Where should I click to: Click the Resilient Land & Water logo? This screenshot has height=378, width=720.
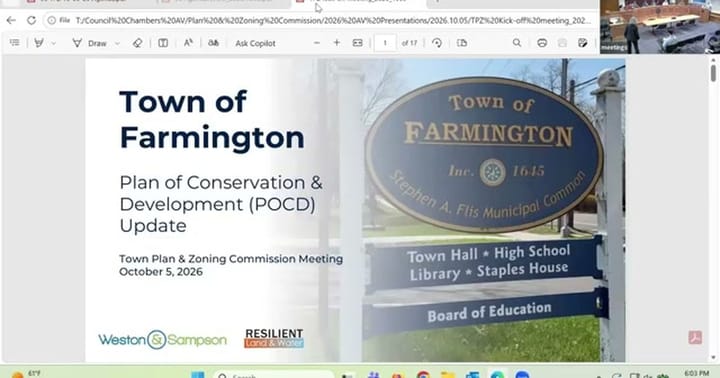coord(274,338)
